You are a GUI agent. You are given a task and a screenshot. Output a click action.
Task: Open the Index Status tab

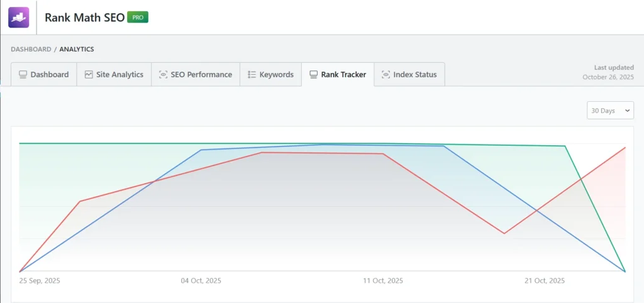409,74
